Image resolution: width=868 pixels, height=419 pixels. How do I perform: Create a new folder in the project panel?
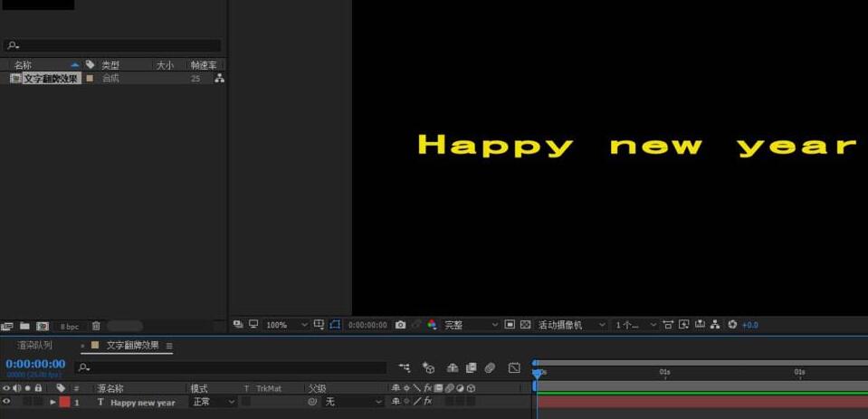click(25, 327)
